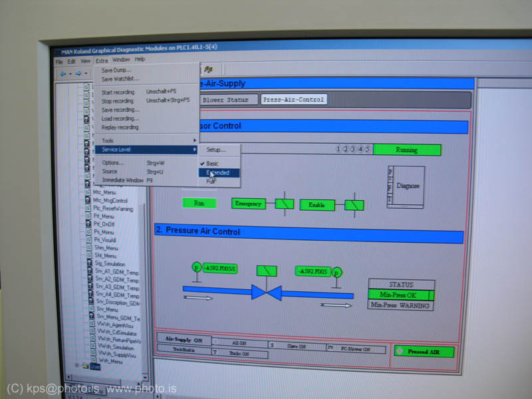Screen dimensions: 532x399
Task: Select the Extended service level option
Action: click(219, 173)
